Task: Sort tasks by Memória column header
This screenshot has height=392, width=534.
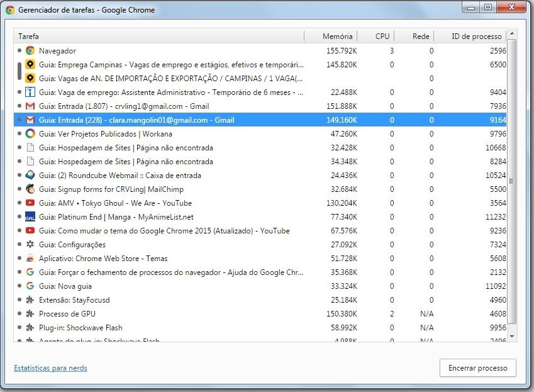Action: 338,36
